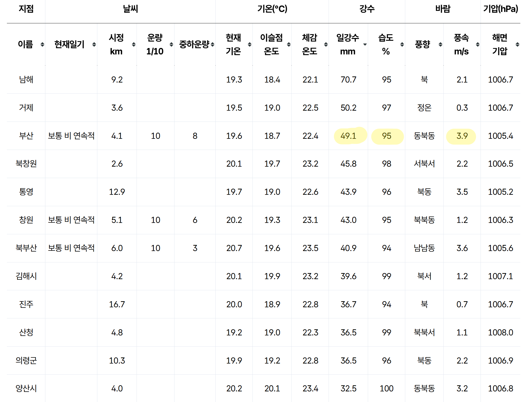Select the 강수 group header
The width and height of the screenshot is (532, 402).
pos(367,9)
